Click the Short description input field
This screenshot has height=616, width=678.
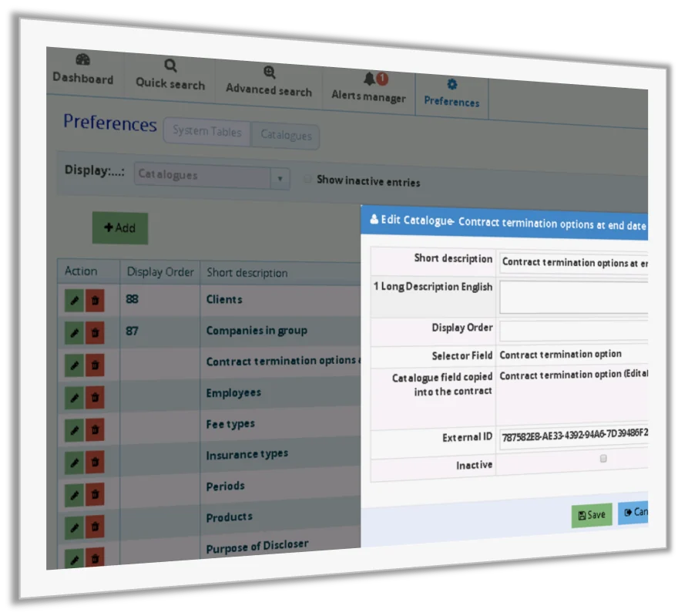tap(574, 263)
